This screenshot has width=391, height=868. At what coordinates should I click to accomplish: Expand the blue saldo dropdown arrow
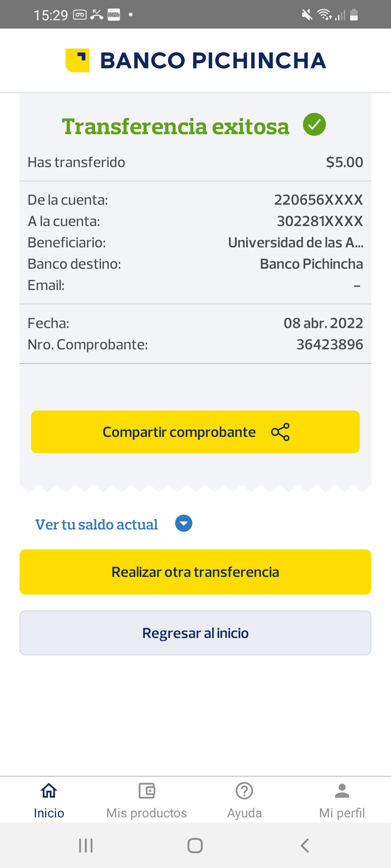[184, 523]
